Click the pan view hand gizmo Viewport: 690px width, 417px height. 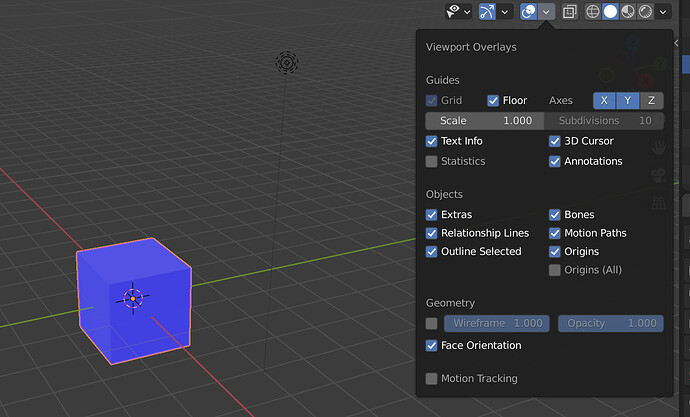[x=659, y=148]
